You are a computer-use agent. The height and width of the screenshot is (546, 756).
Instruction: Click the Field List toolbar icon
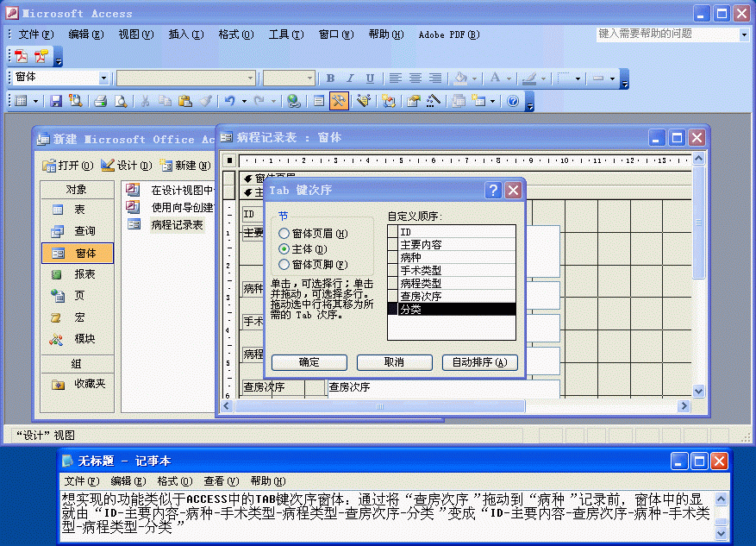(x=319, y=101)
